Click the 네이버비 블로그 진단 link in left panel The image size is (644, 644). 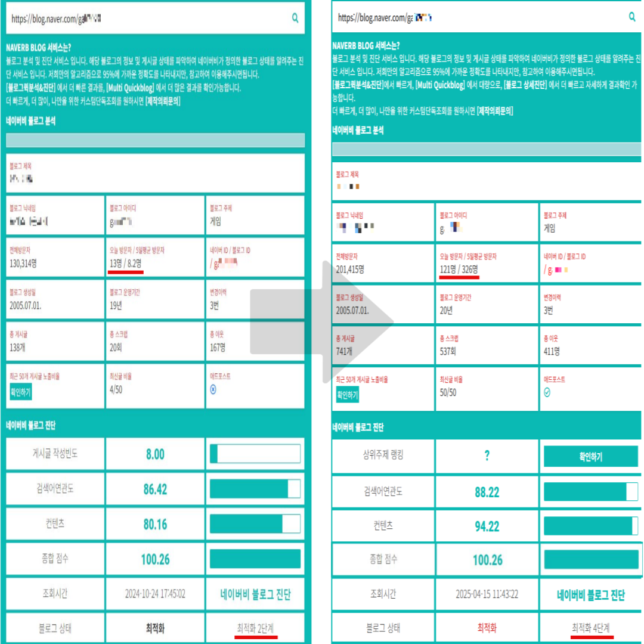(x=255, y=594)
